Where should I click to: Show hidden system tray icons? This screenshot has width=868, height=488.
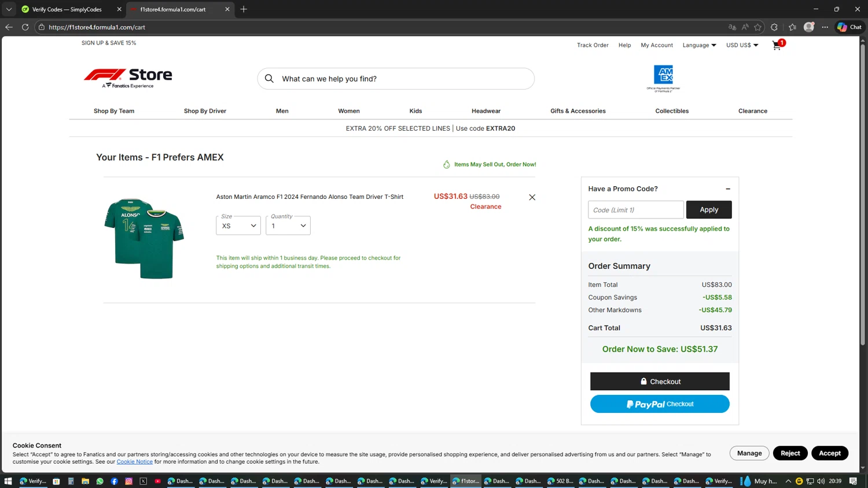point(788,481)
